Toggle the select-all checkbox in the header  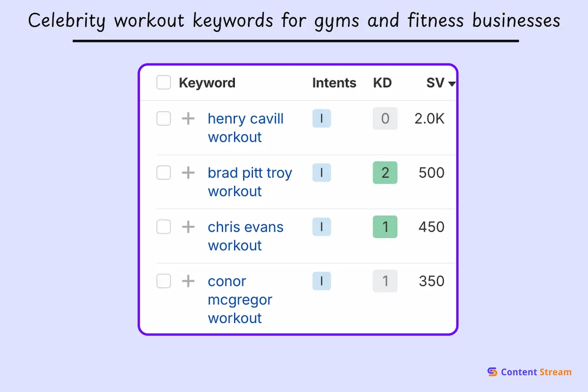(164, 83)
